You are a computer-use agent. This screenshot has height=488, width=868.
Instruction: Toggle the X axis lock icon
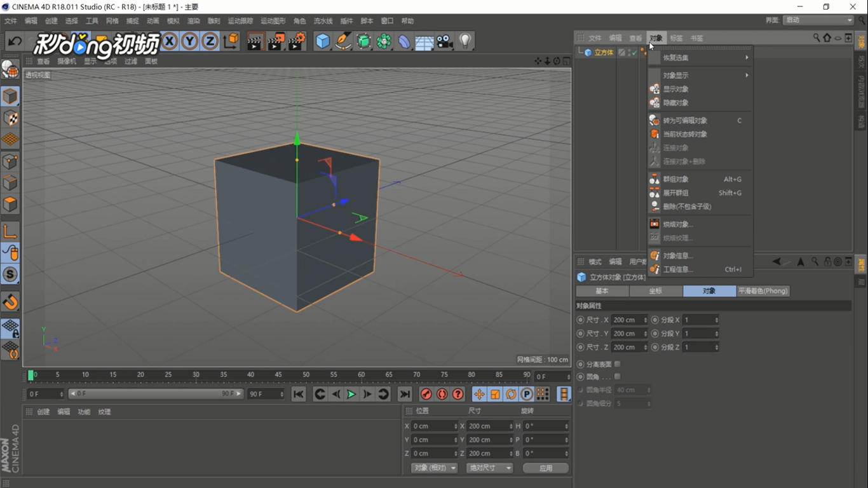[x=170, y=42]
